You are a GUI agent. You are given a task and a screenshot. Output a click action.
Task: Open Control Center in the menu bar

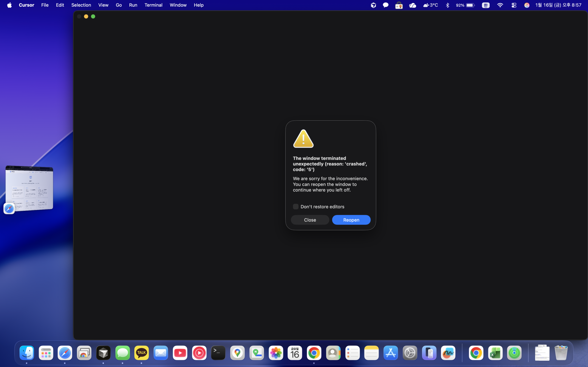click(514, 5)
